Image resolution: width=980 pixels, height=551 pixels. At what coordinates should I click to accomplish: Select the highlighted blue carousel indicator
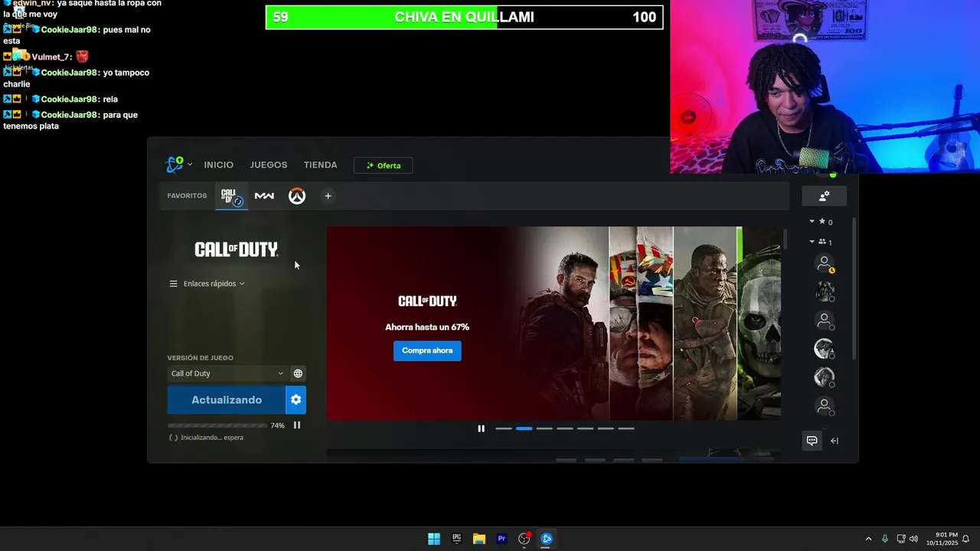(524, 429)
